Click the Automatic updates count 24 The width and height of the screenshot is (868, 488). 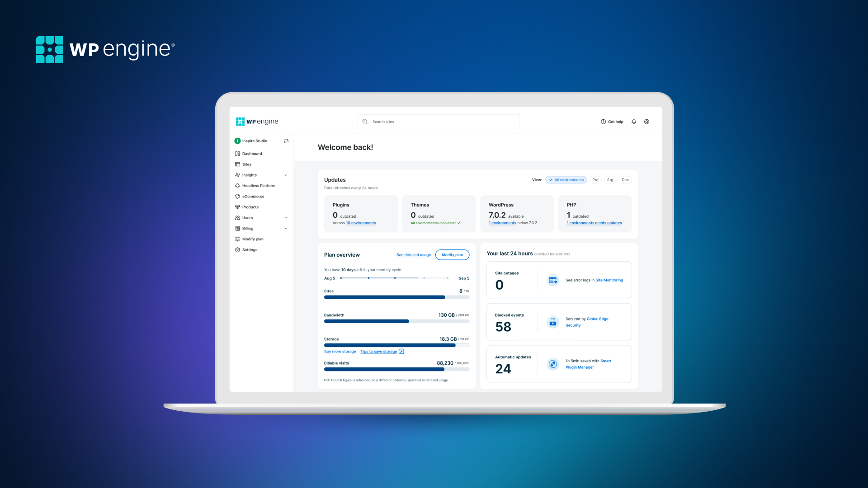tap(503, 369)
